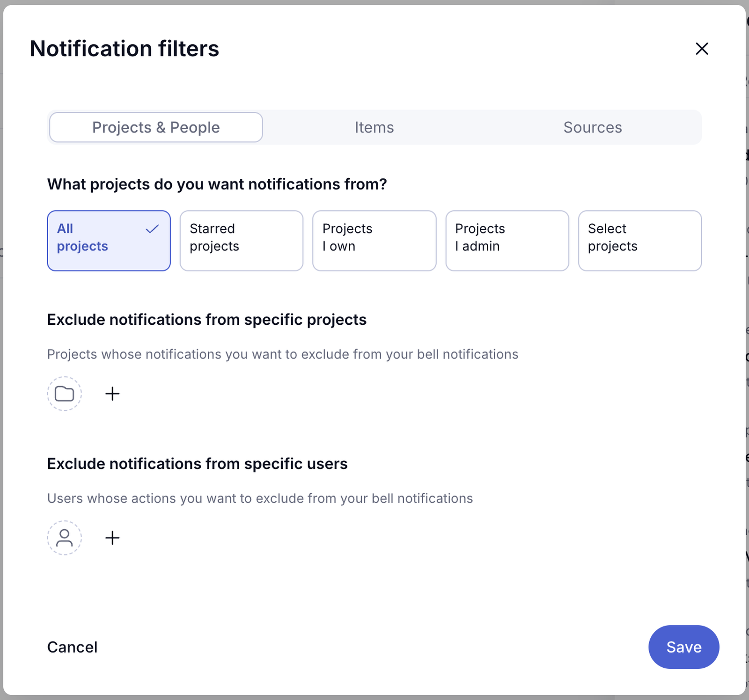Save the notification filter settings
Image resolution: width=749 pixels, height=700 pixels.
[684, 647]
